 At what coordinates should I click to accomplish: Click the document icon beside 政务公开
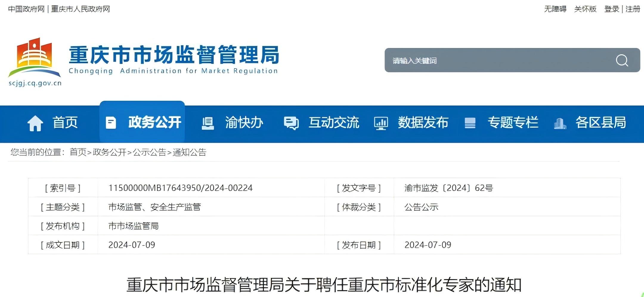[111, 123]
